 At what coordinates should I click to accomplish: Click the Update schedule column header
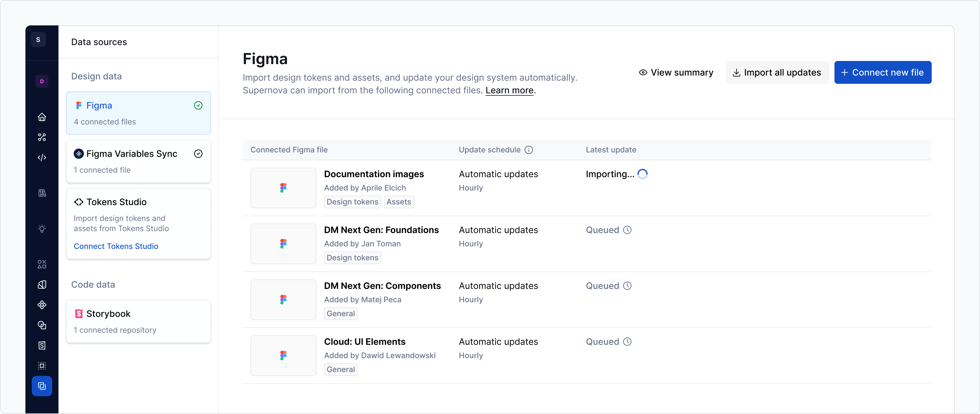489,150
